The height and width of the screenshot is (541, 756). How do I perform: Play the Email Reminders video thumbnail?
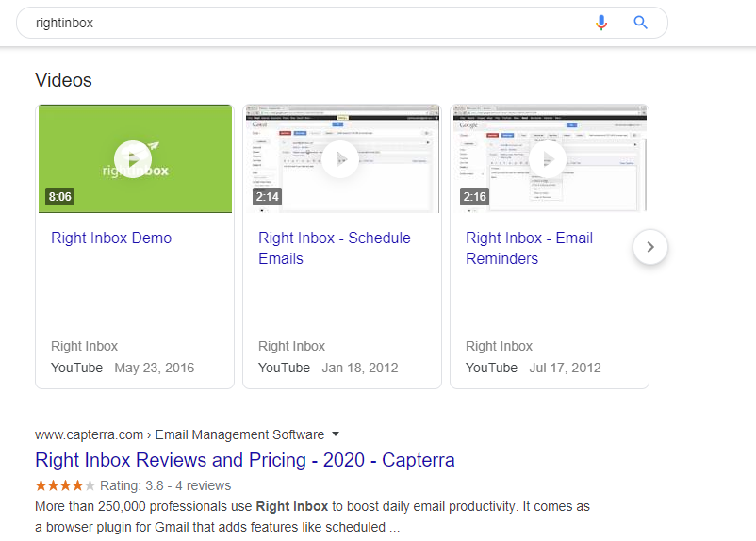tap(548, 159)
